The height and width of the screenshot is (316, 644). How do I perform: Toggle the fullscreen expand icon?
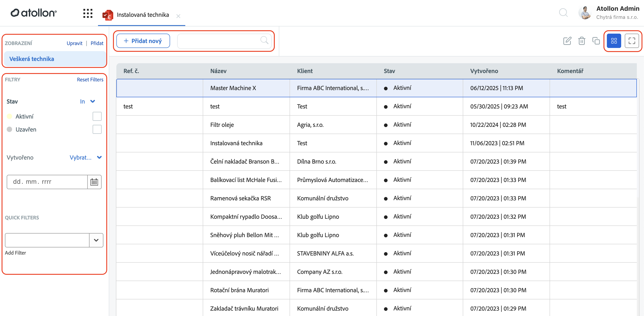tap(631, 41)
